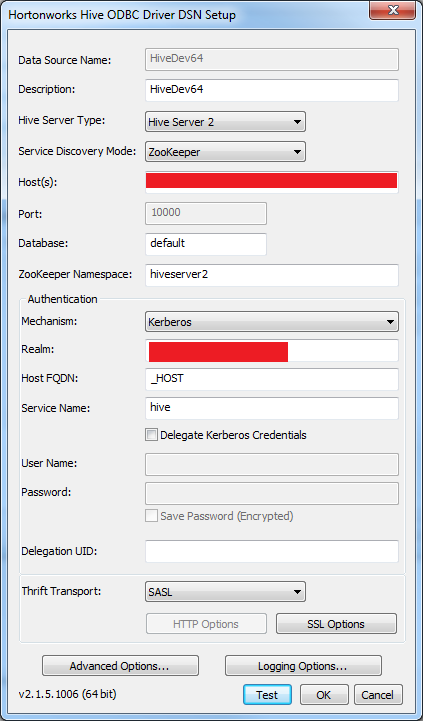Click the Hive Server Type label
Image resolution: width=423 pixels, height=721 pixels.
point(62,120)
